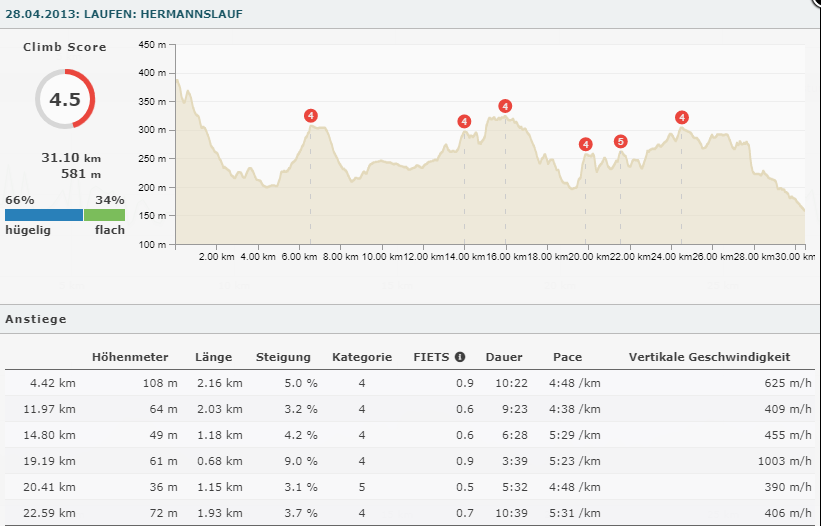Click the Höhenmeter column header
The height and width of the screenshot is (526, 821).
click(129, 357)
